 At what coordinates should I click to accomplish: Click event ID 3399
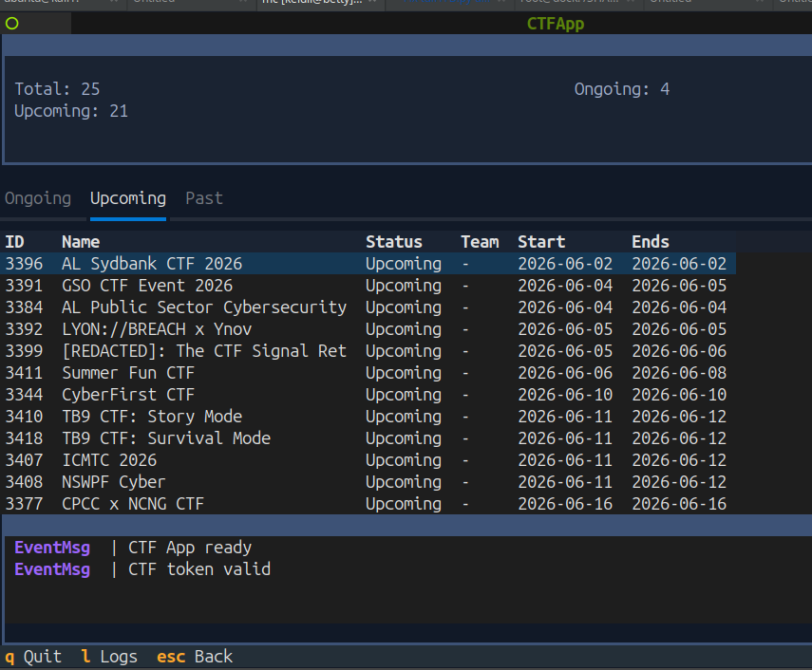24,351
